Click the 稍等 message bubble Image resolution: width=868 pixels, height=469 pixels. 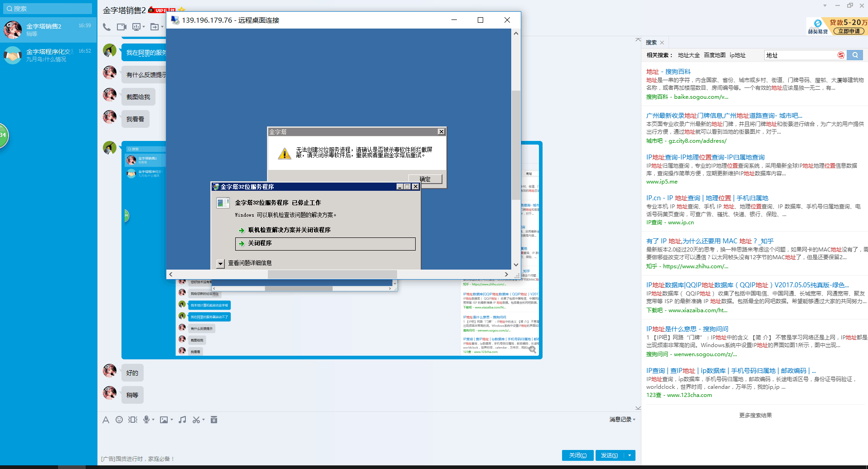pos(132,395)
